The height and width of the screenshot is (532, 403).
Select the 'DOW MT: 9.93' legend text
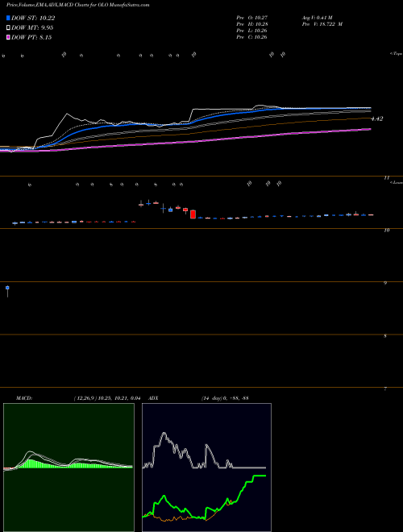point(32,28)
